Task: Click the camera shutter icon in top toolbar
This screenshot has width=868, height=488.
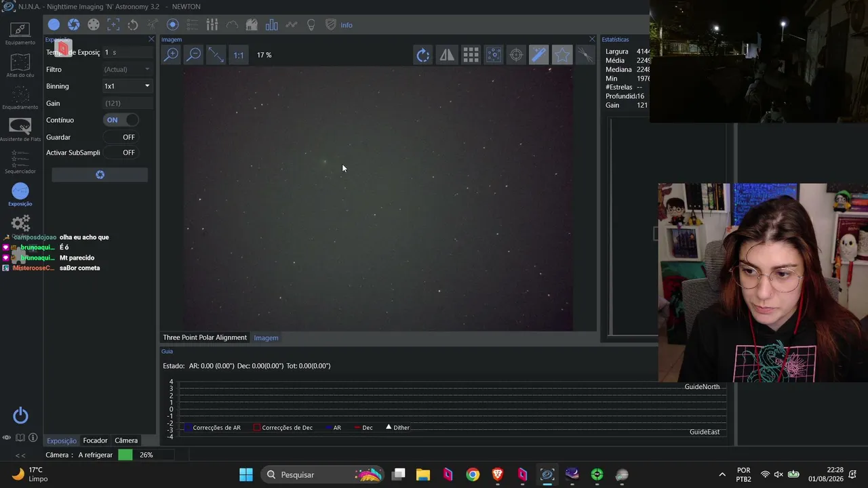Action: point(73,25)
